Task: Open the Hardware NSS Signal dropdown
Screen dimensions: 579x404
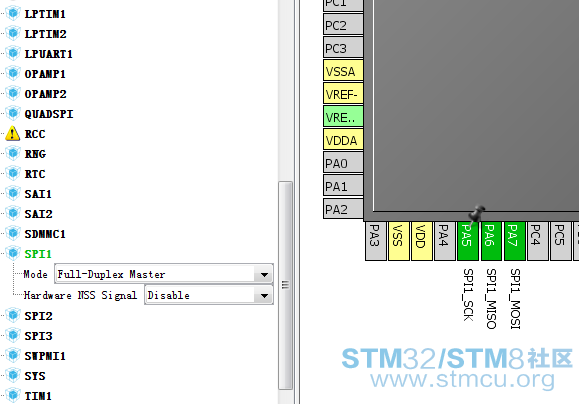Action: (x=264, y=295)
